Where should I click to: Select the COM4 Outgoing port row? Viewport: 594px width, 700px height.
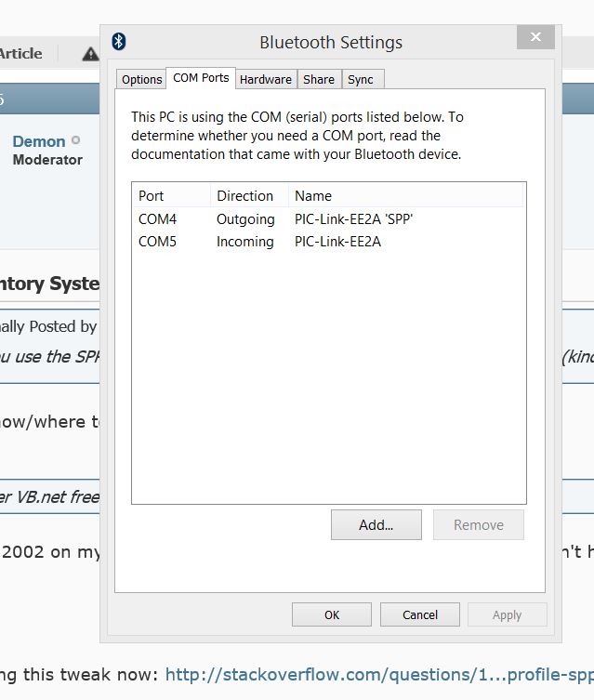(275, 219)
